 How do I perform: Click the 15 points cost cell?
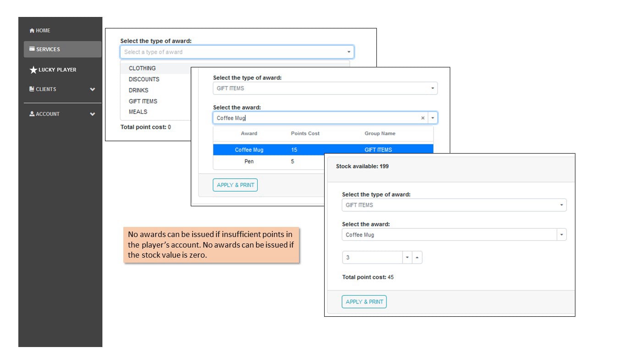click(294, 150)
